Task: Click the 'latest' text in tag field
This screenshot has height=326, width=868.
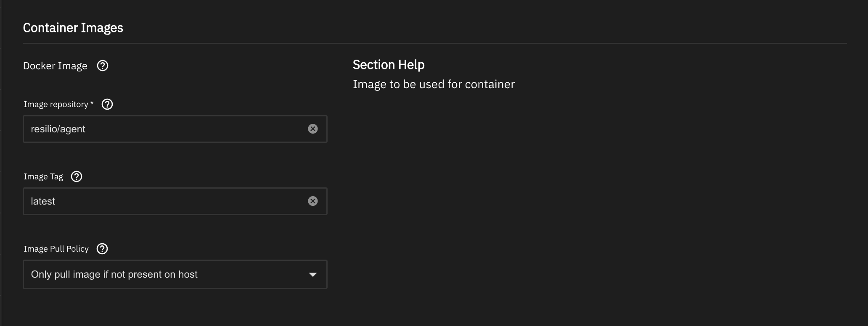Action: coord(43,201)
